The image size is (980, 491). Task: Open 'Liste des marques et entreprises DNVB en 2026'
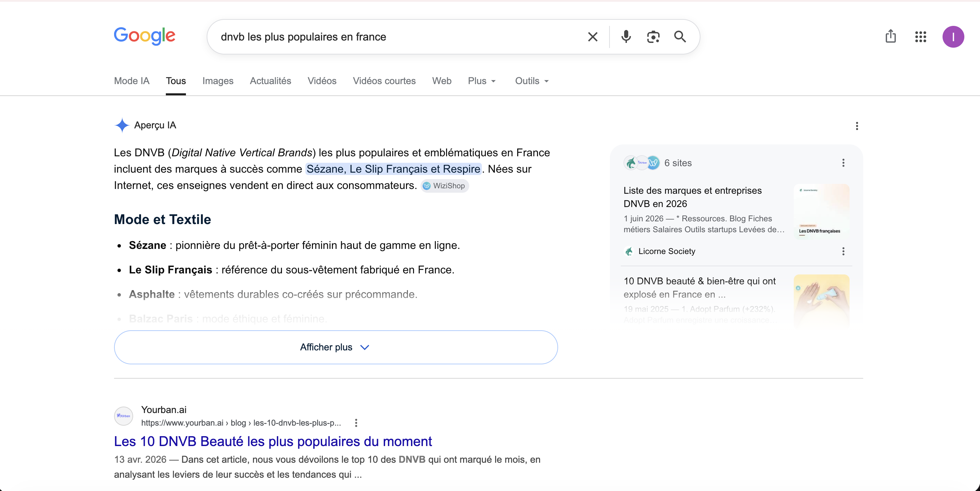click(x=692, y=197)
